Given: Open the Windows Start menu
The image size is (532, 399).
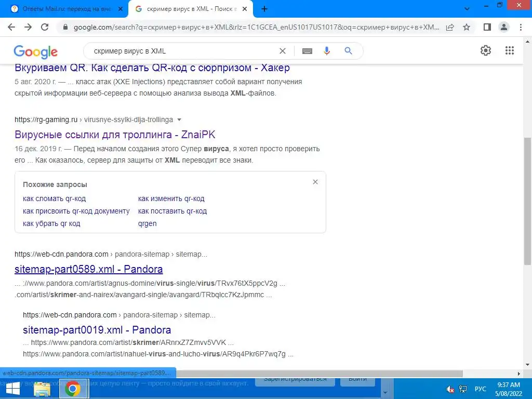Looking at the screenshot, I should [13, 389].
